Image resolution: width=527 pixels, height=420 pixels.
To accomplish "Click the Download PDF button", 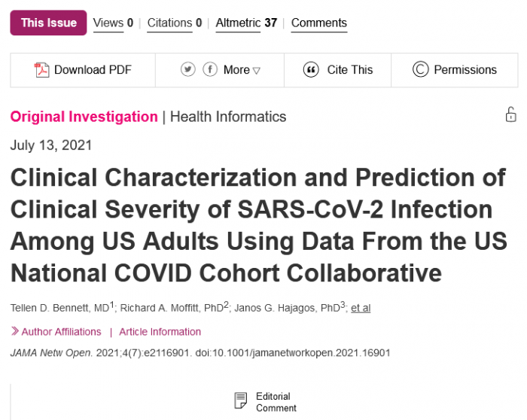I will (83, 70).
